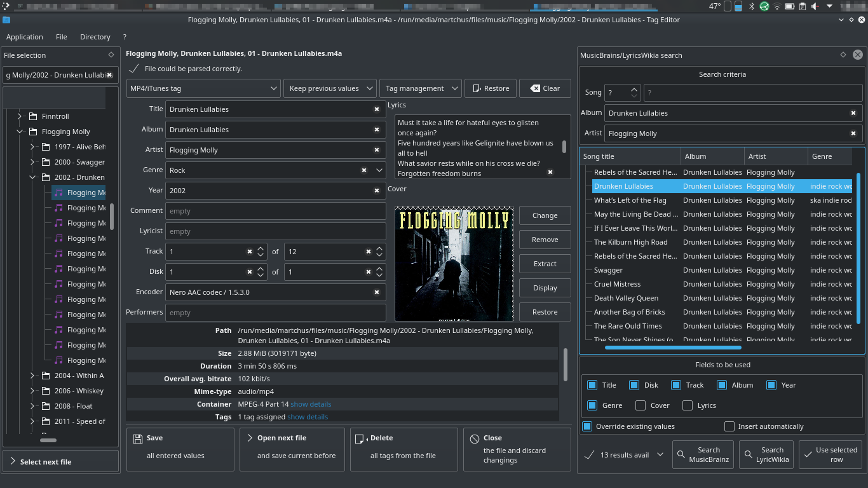Clear the track total 12 field icon
This screenshot has height=488, width=868.
point(369,252)
